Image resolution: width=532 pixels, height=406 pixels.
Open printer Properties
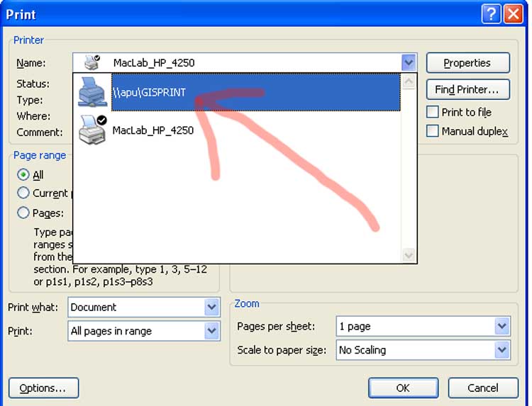coord(468,62)
